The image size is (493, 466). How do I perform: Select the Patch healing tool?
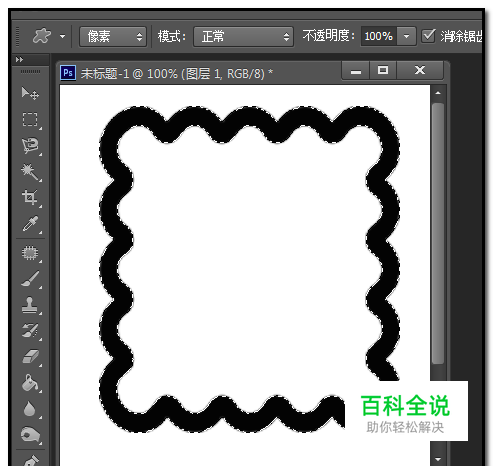point(30,253)
